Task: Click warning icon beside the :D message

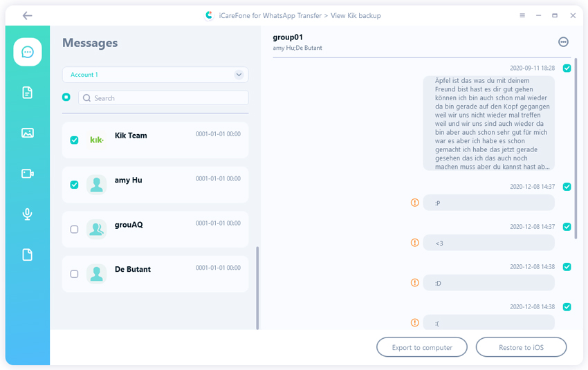Action: point(415,283)
